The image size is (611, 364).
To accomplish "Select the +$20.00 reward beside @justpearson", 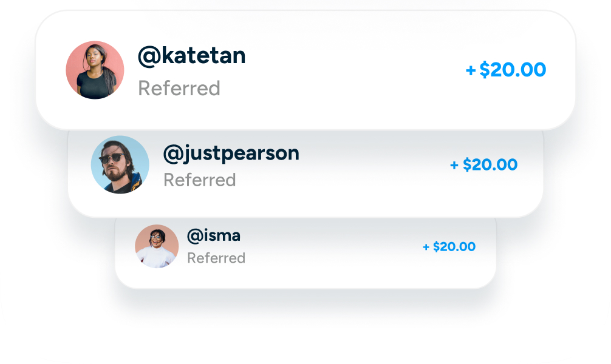I will click(483, 164).
